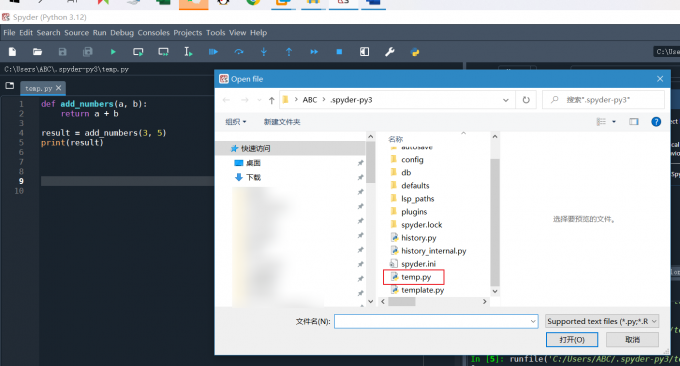
Task: Click the Save file icon in toolbar
Action: 62,52
